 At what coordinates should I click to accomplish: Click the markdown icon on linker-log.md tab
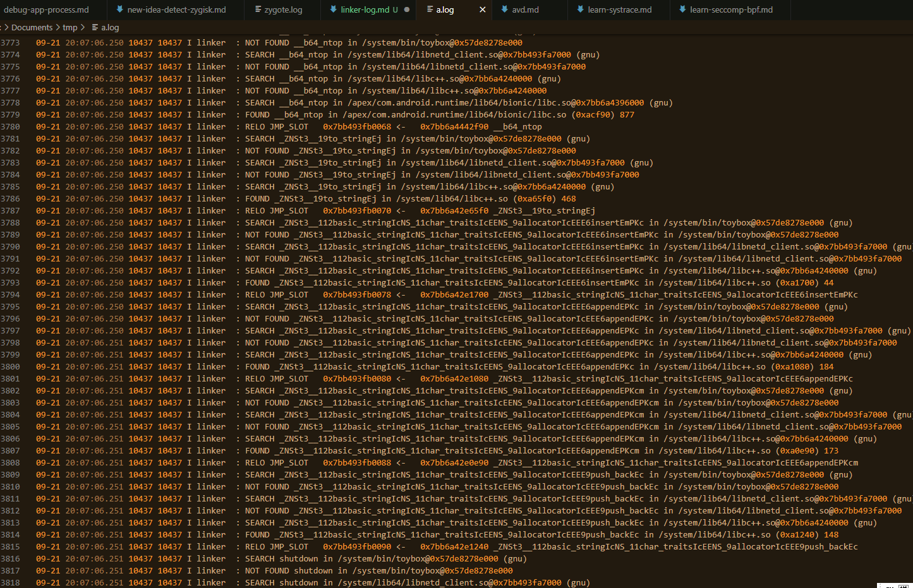point(334,9)
